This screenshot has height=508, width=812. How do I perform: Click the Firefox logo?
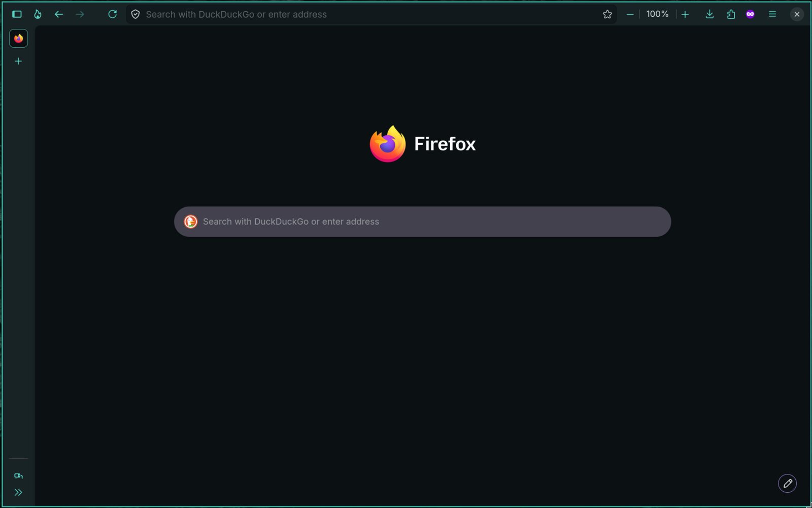pyautogui.click(x=388, y=144)
